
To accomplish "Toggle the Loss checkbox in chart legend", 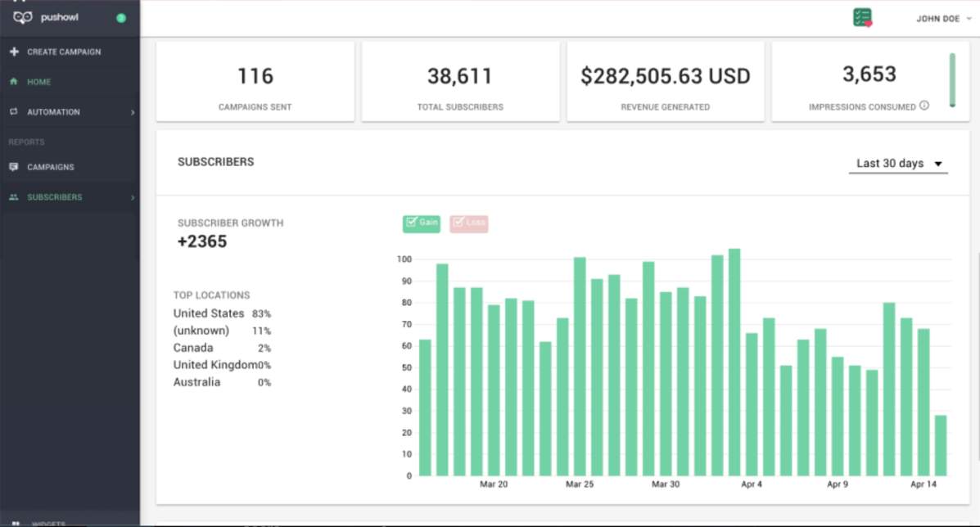I will [459, 223].
